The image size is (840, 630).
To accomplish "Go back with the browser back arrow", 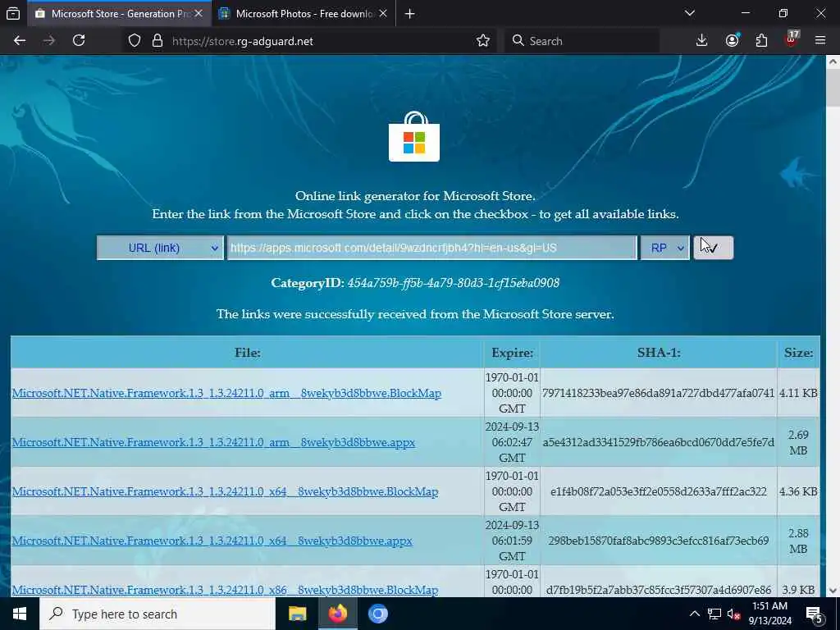I will pos(20,41).
